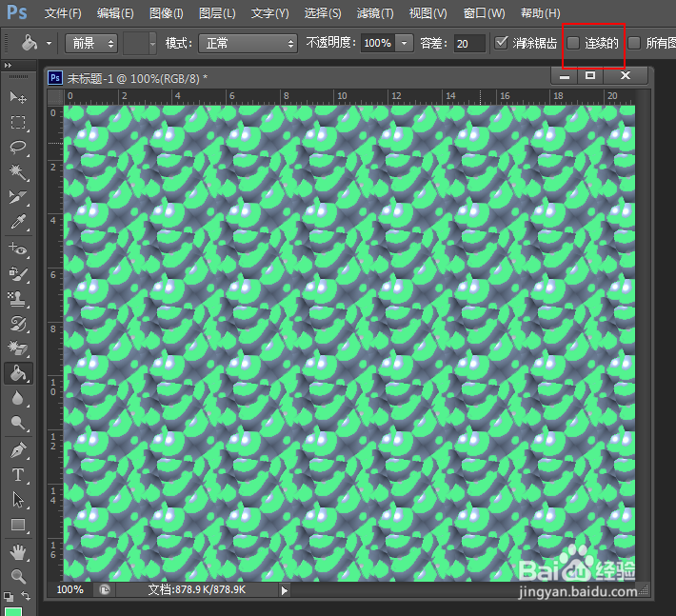Click the 容差 tolerance field showing 20

tap(469, 43)
